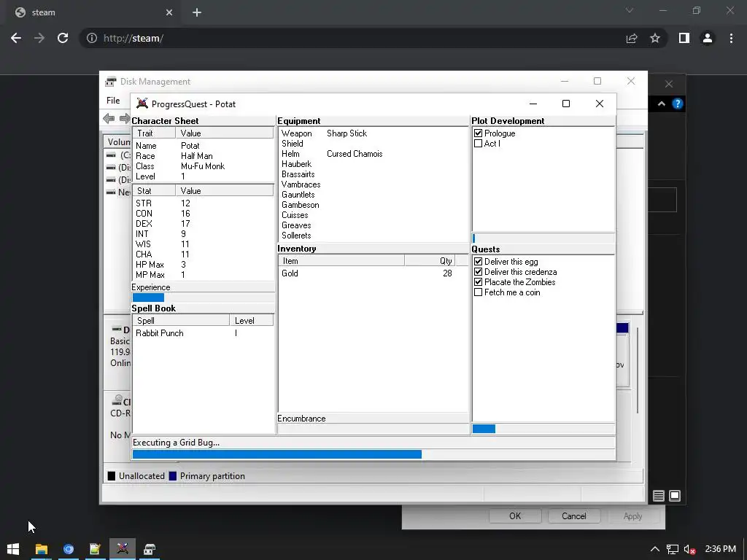Image resolution: width=747 pixels, height=560 pixels.
Task: Toggle the Placate the Zombies checkbox
Action: pos(479,282)
